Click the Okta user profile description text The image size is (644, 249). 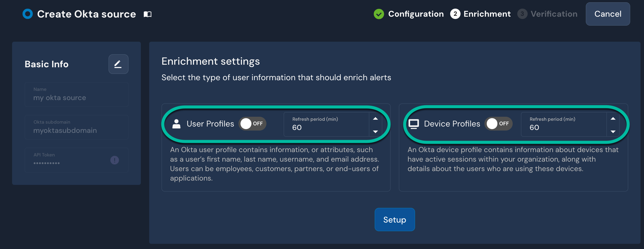[x=274, y=164]
